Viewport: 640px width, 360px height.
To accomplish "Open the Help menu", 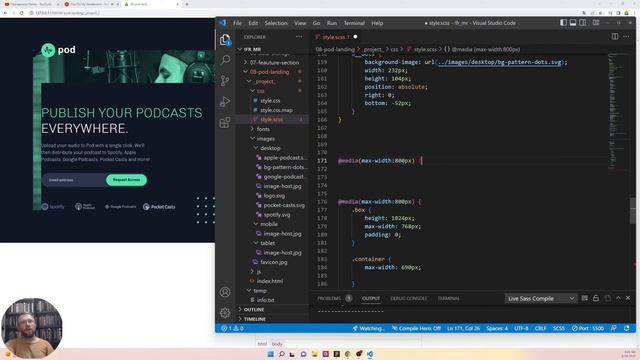I will 377,23.
